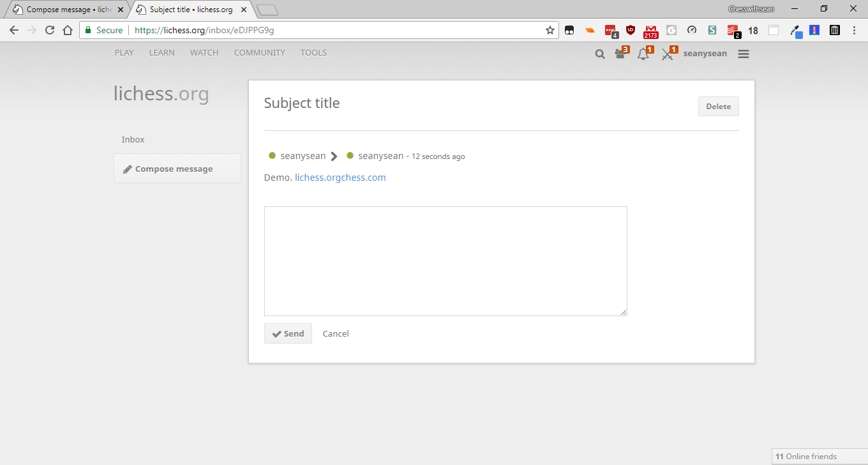Screen dimensions: 868x465
Task: Click the browser forward arrow
Action: click(32, 30)
